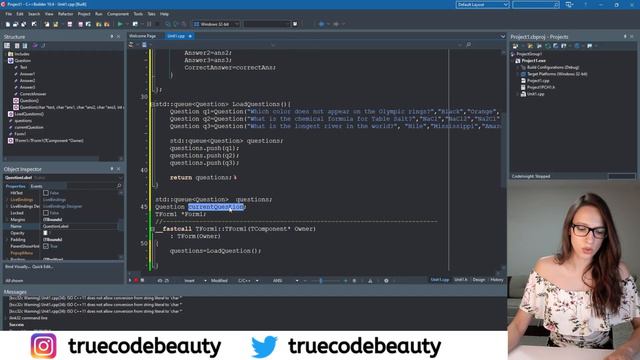Image resolution: width=640 pixels, height=360 pixels.
Task: Pin the Structure panel
Action: 112,37
